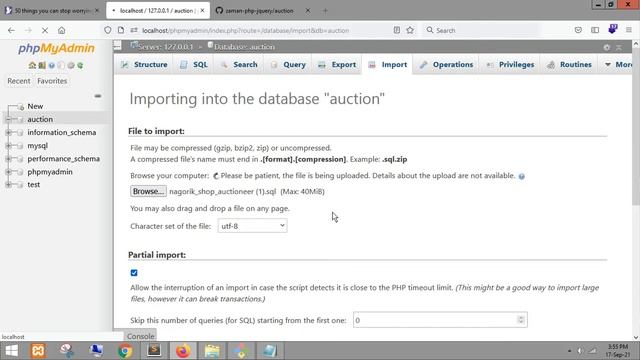This screenshot has height=360, width=640.
Task: Open Firefox hamburger menu
Action: tap(629, 30)
